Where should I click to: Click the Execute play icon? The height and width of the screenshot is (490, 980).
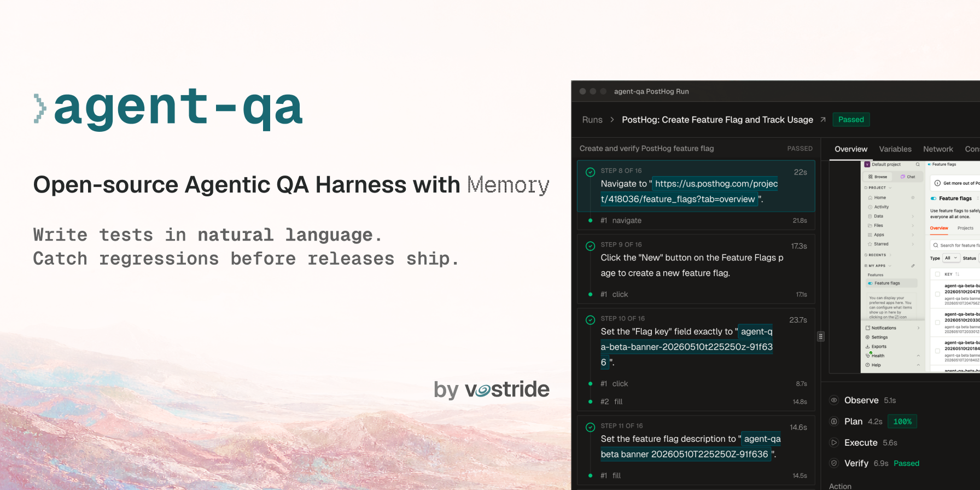tap(834, 442)
